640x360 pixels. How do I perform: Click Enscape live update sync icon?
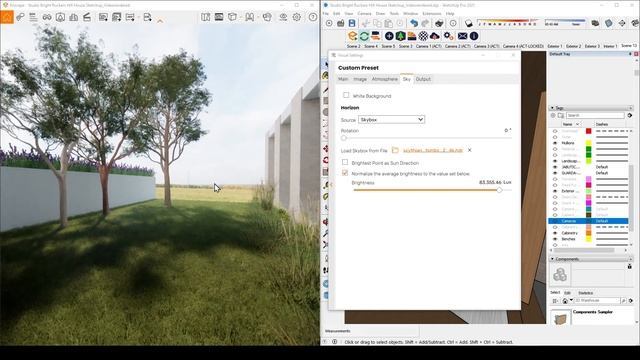pos(364,36)
